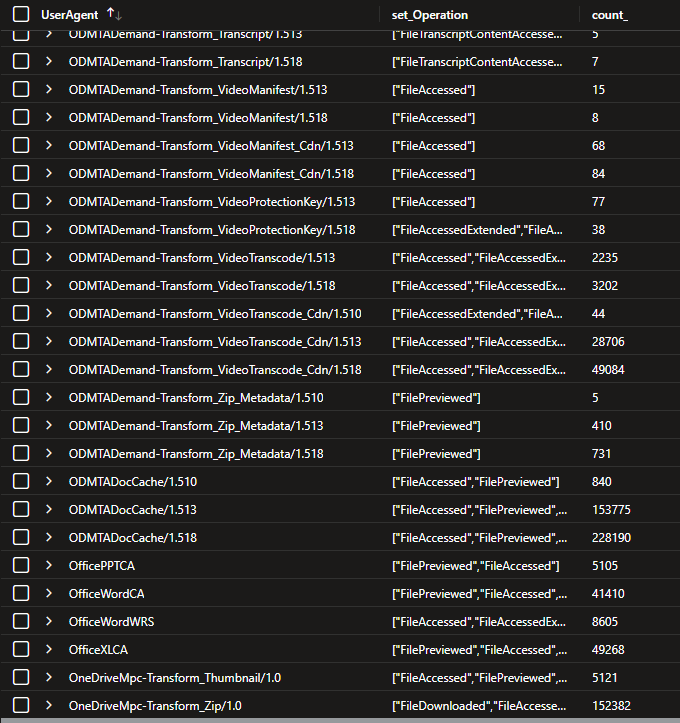The height and width of the screenshot is (723, 680).
Task: Select the ODMTADemand-Transform_VideoManifest/1.513 text
Action: coord(198,89)
